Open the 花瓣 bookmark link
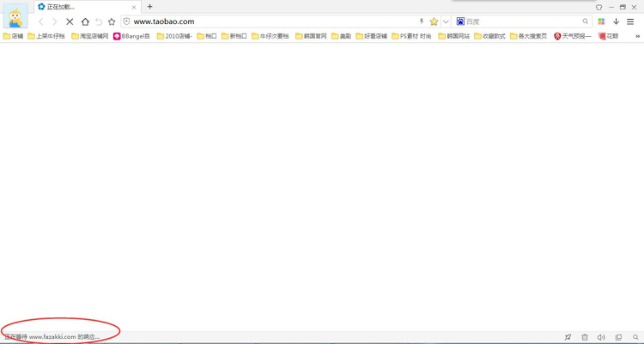The width and height of the screenshot is (644, 344). pyautogui.click(x=608, y=36)
